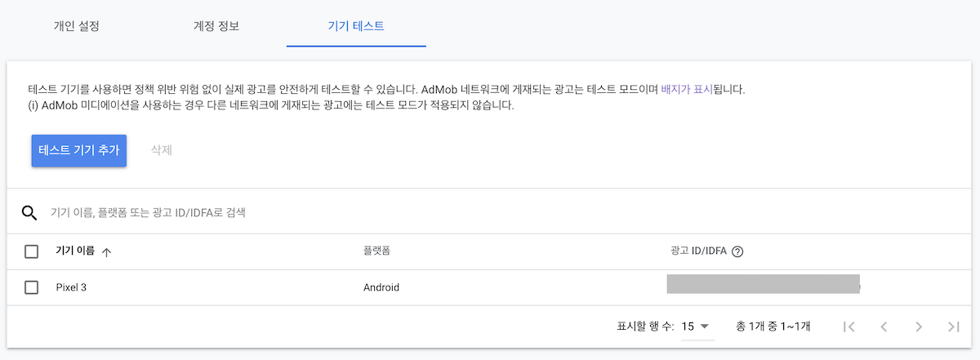Click the search magnifier icon
The height and width of the screenshot is (360, 980).
click(x=29, y=213)
